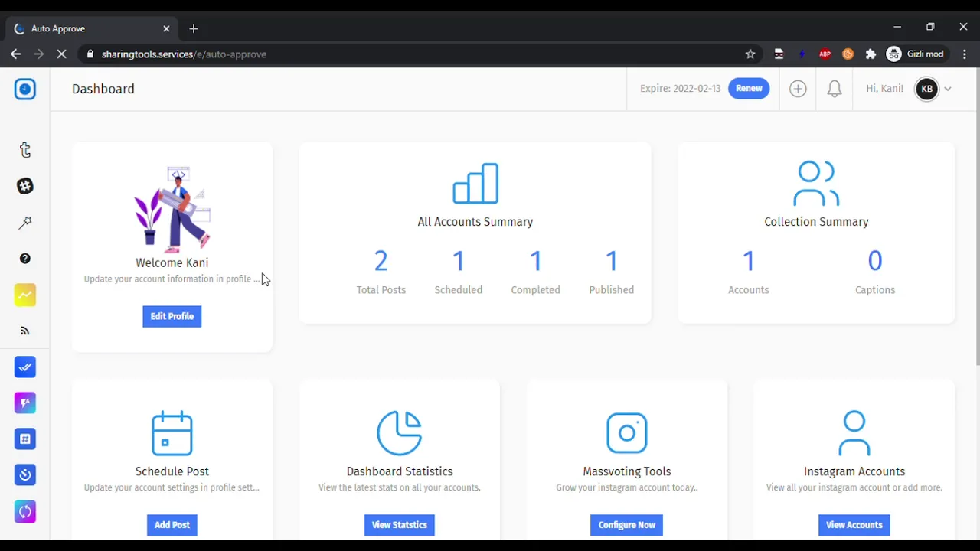
Task: Open the blue clock logo in the sidebar
Action: 25,90
